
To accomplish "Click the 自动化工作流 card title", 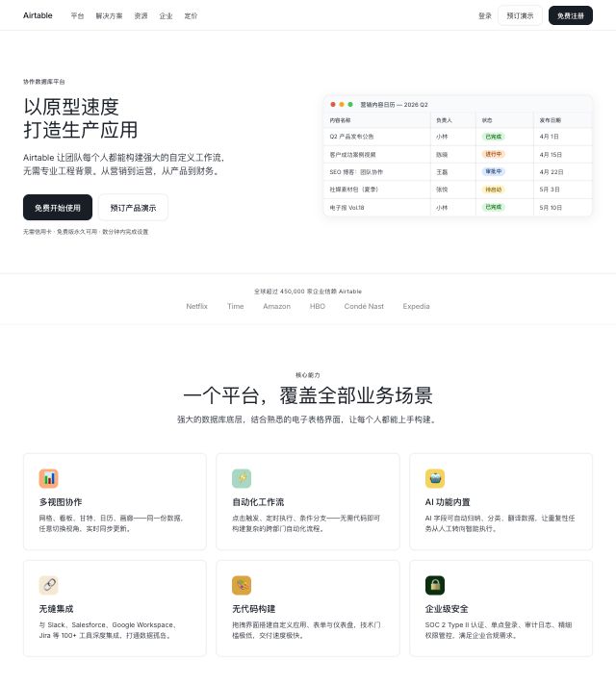I will tap(258, 502).
